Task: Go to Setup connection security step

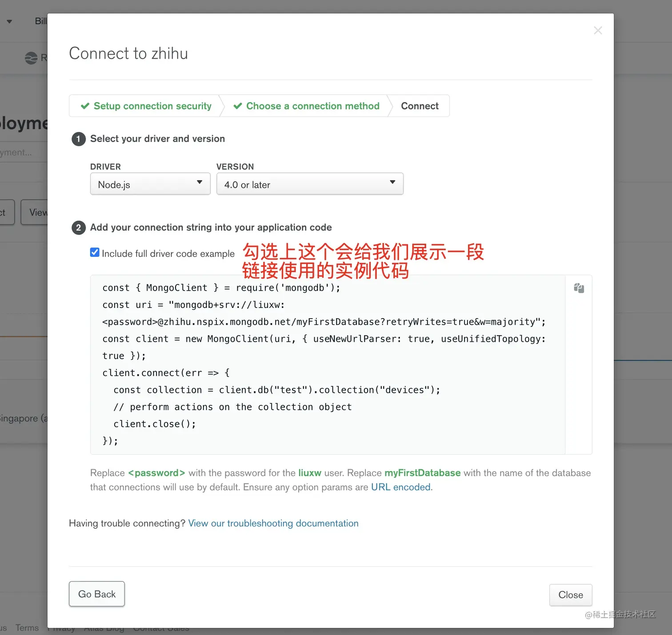Action: (x=152, y=106)
